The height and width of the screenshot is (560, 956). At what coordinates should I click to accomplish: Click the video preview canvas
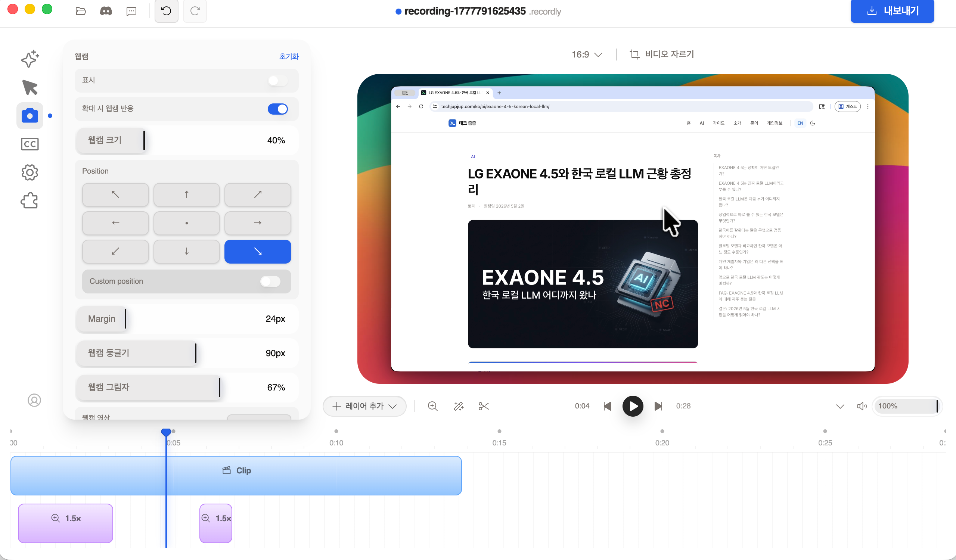click(633, 228)
